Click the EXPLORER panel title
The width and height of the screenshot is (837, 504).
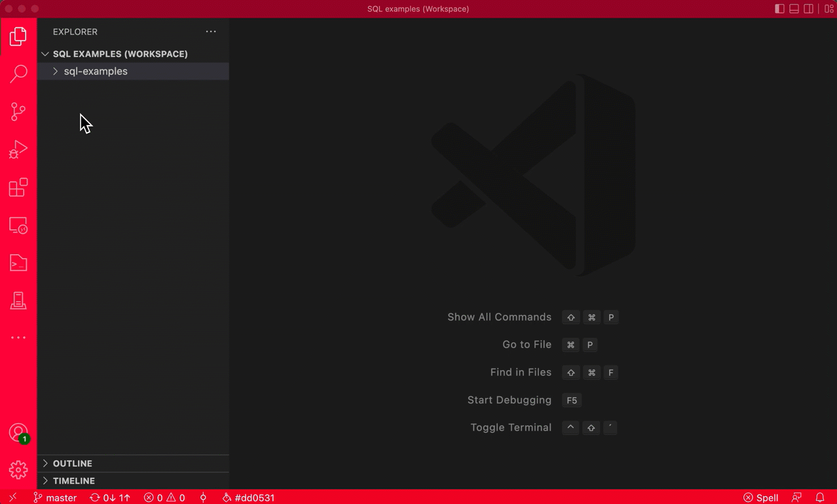[x=75, y=31]
